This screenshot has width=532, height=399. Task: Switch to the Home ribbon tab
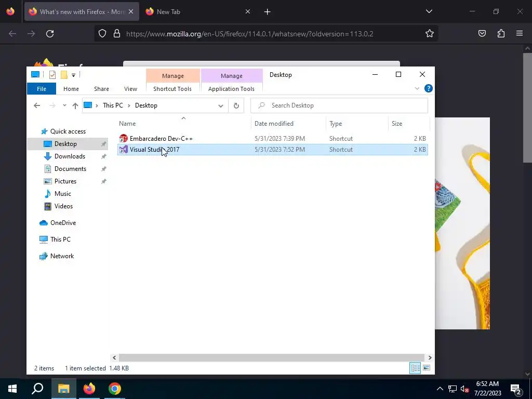click(71, 89)
